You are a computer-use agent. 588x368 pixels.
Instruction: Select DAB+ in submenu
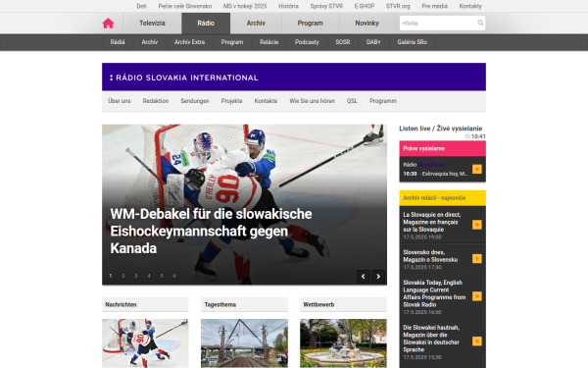pyautogui.click(x=373, y=42)
